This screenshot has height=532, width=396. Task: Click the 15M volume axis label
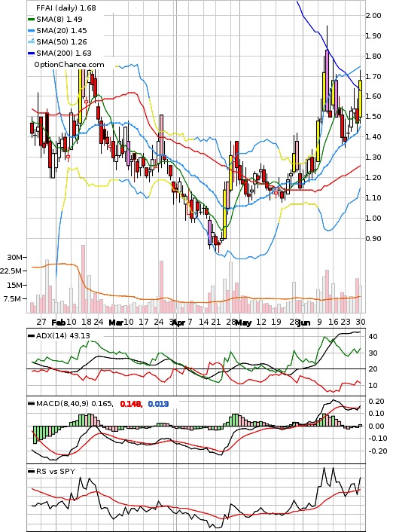[15, 285]
